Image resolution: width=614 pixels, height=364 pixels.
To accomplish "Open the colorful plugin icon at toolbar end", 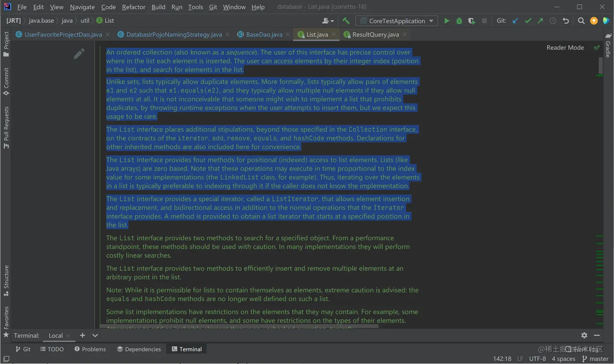I will pyautogui.click(x=606, y=21).
